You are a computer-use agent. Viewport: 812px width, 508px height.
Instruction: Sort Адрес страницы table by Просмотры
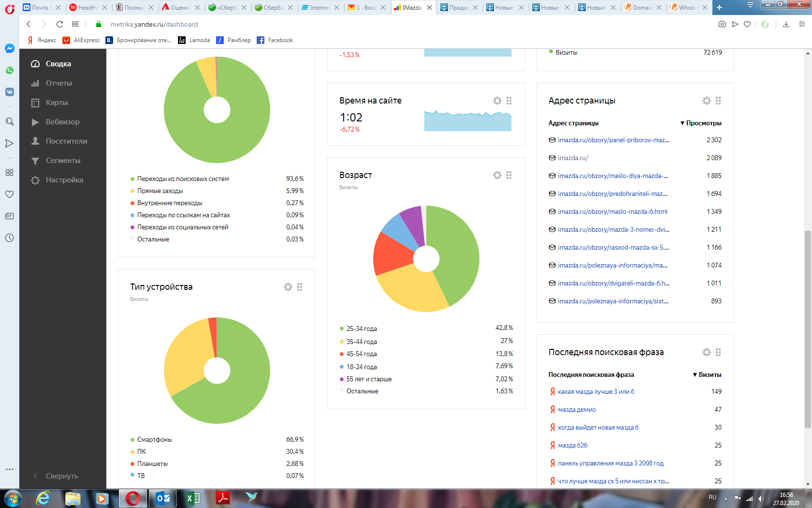coord(701,123)
